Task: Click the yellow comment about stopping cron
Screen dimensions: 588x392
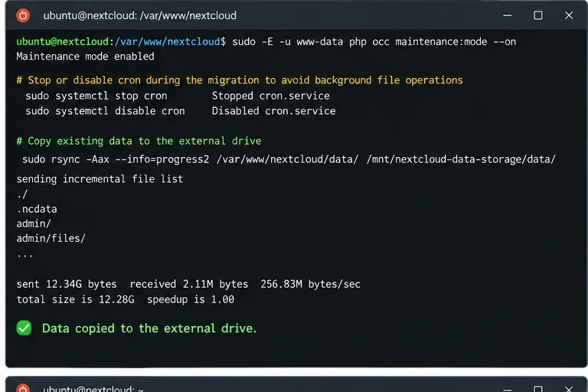Action: [240, 80]
